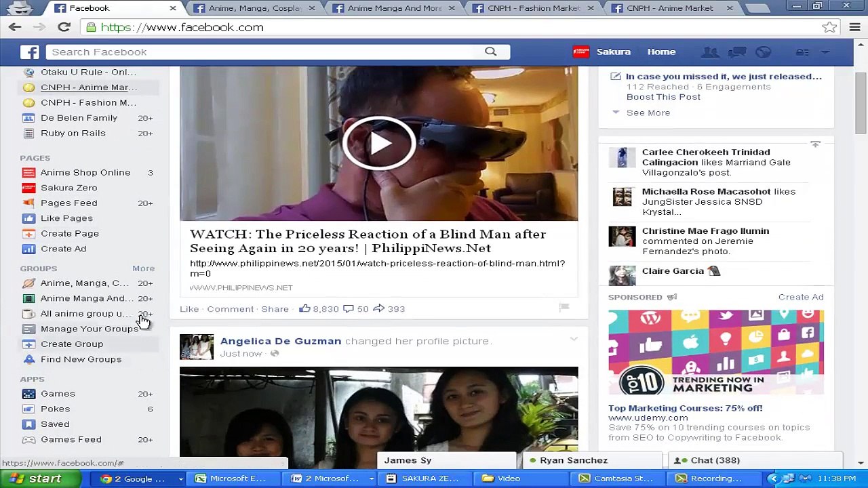
Task: Switch to Anime, Manga, Cosplay tab
Action: pyautogui.click(x=254, y=8)
